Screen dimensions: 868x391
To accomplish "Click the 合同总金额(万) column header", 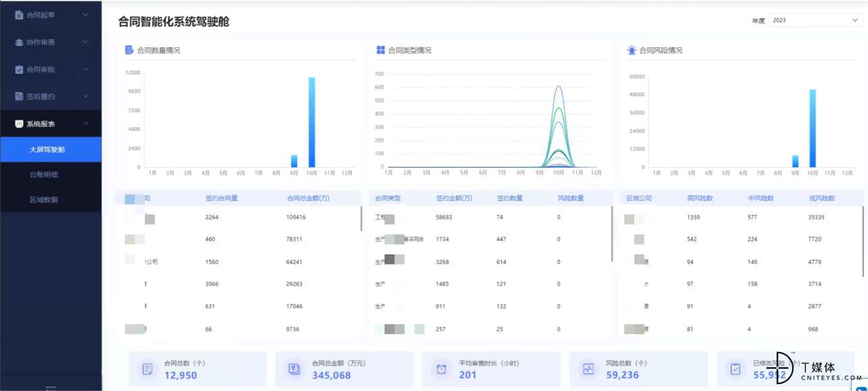I will pos(307,198).
